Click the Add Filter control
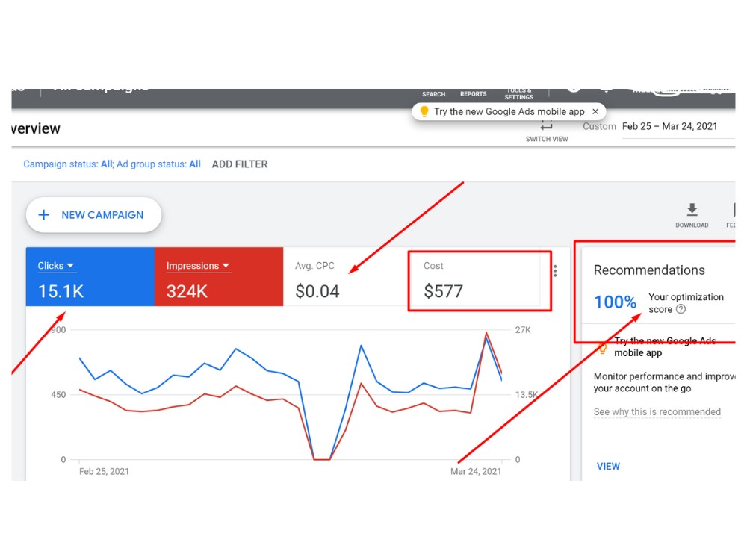The width and height of the screenshot is (747, 560). 239,164
